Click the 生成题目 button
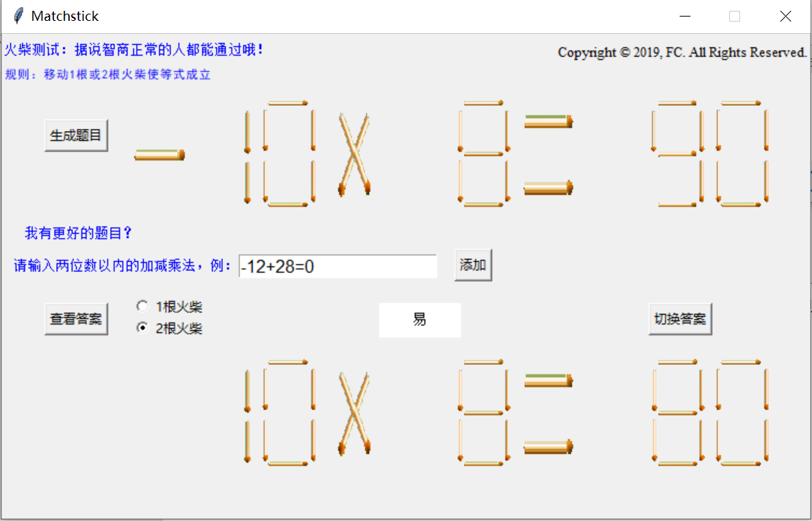Image resolution: width=812 pixels, height=521 pixels. (x=76, y=136)
